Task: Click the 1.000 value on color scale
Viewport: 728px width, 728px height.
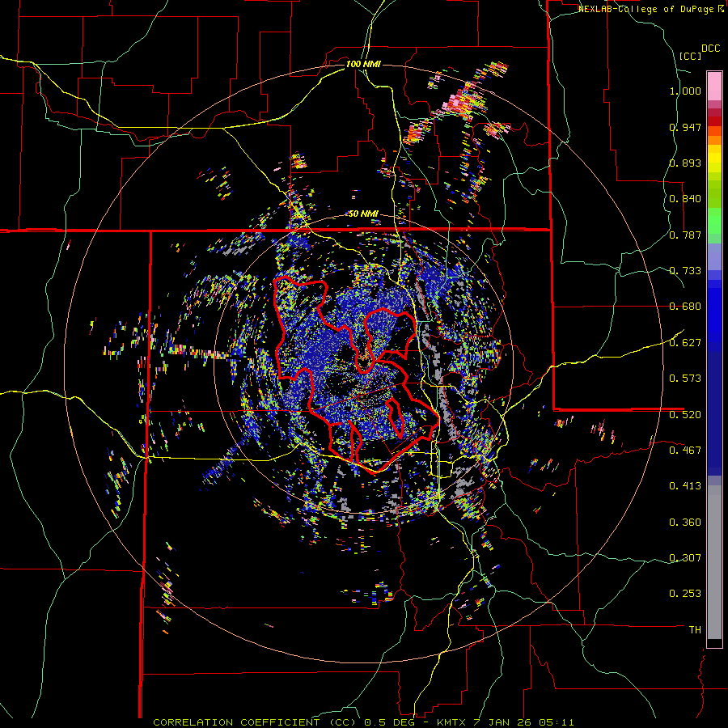Action: pyautogui.click(x=685, y=91)
